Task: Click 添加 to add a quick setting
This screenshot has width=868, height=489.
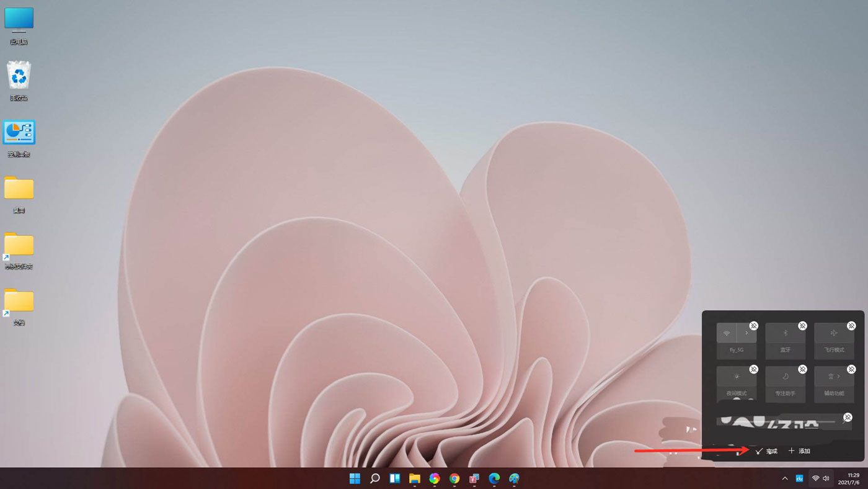Action: point(799,451)
